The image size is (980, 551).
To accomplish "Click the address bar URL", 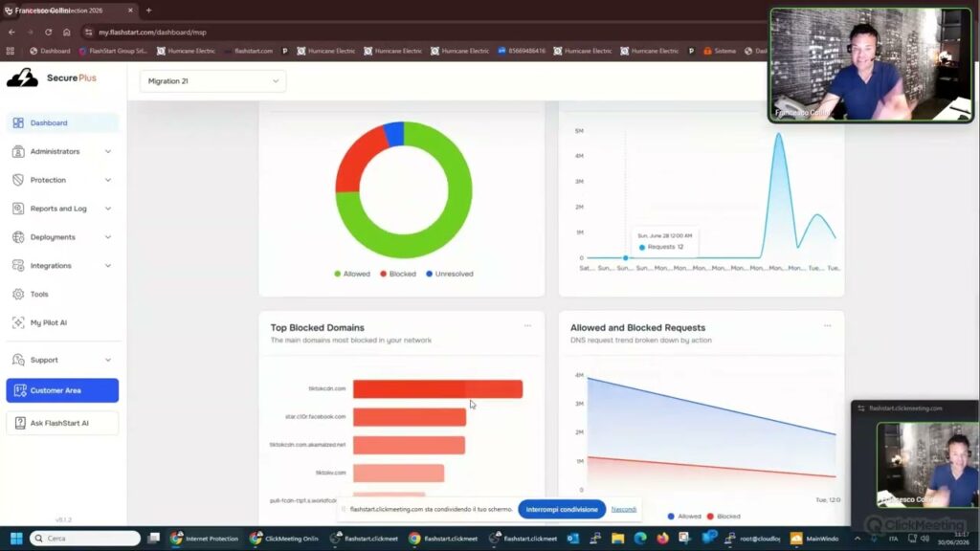I will (152, 32).
